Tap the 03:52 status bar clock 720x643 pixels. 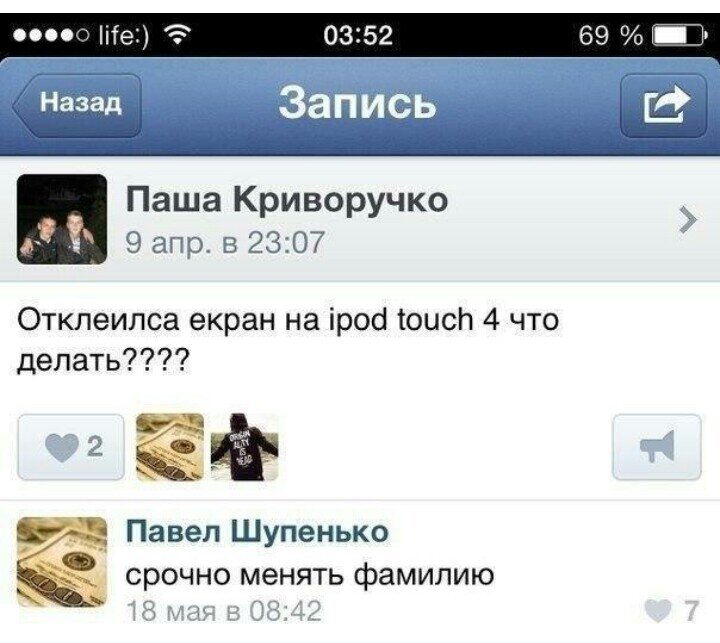pyautogui.click(x=358, y=36)
